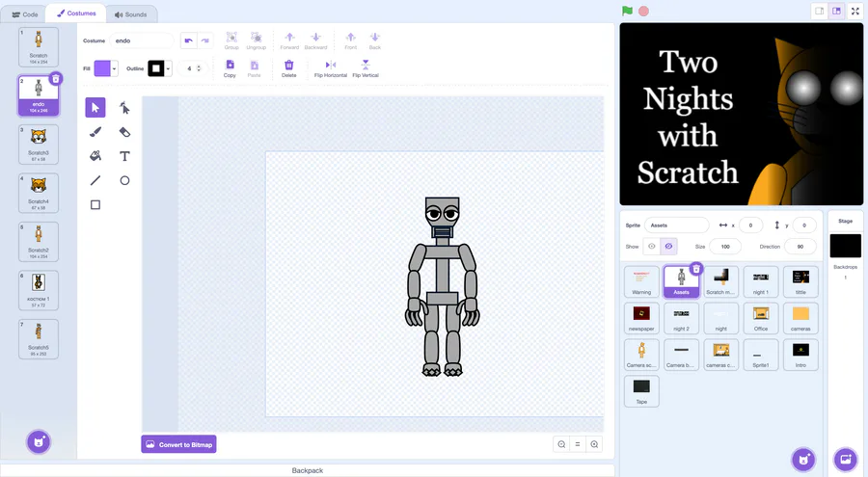Select the Reshape tool

(124, 107)
